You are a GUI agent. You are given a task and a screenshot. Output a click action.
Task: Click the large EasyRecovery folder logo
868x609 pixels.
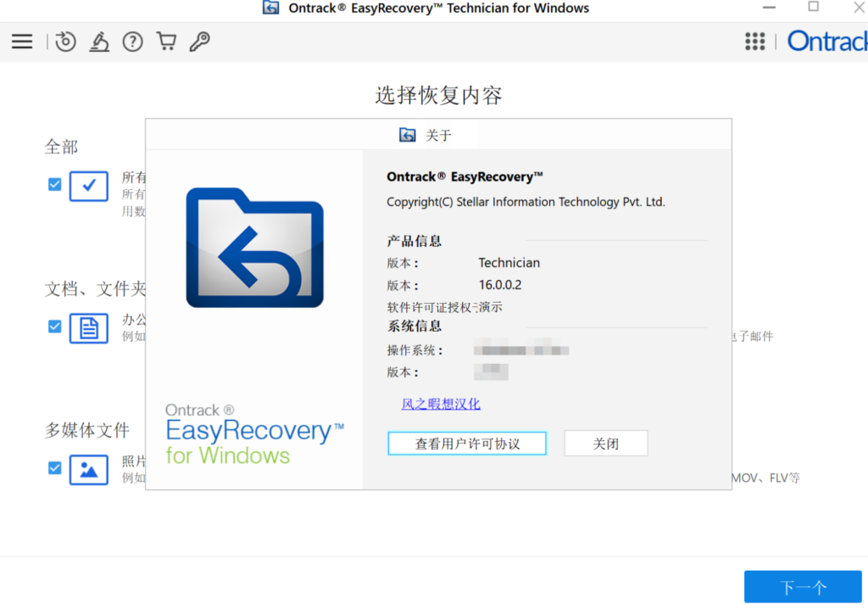[254, 248]
